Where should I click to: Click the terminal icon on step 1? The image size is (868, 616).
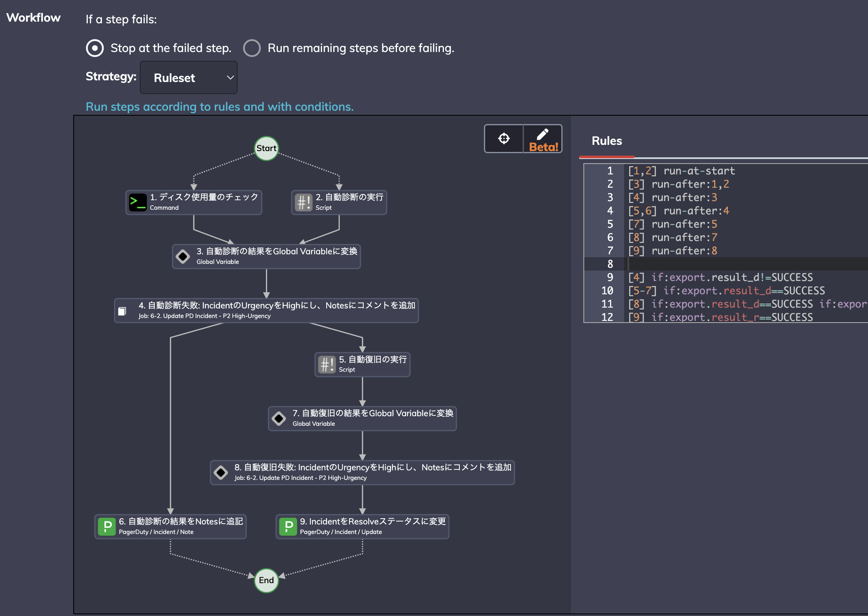pos(137,202)
